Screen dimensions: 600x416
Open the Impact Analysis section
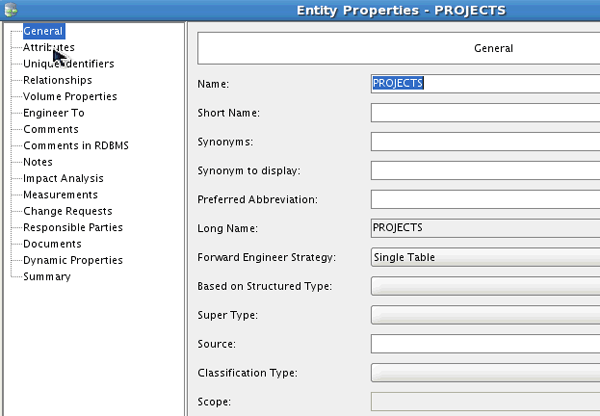click(64, 178)
